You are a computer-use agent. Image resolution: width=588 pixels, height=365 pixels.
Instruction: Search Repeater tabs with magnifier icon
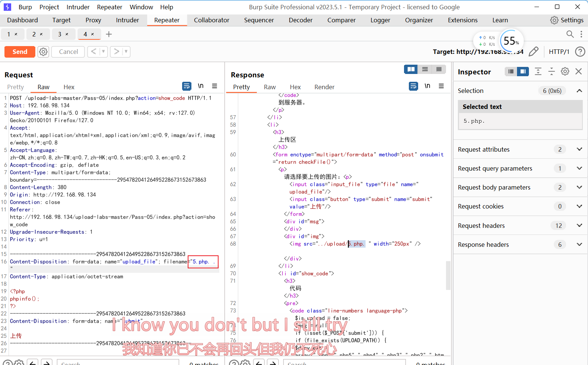click(570, 34)
